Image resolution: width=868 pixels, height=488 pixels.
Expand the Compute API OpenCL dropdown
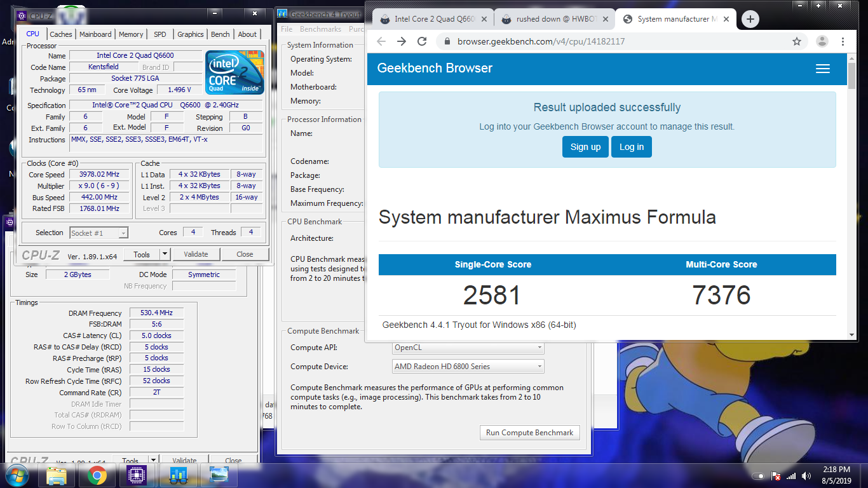(x=468, y=348)
